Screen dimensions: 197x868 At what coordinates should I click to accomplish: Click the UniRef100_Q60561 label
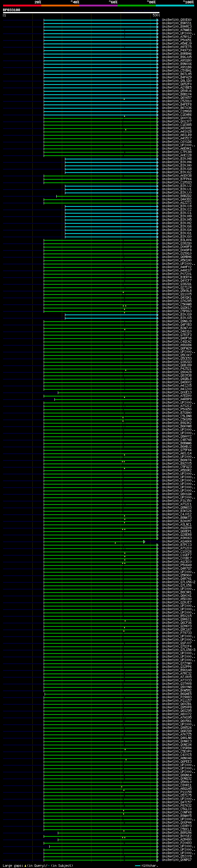176,721
